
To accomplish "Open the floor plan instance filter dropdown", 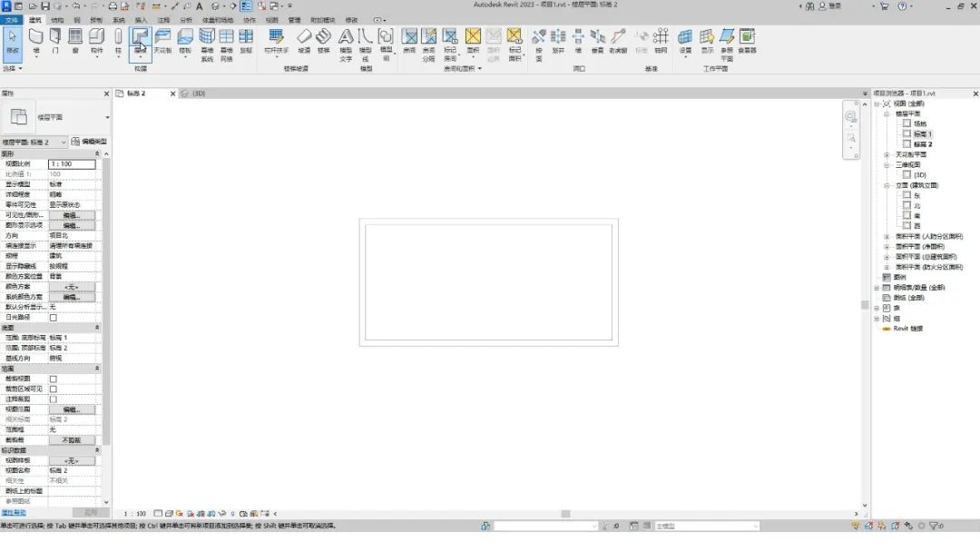I will click(x=34, y=143).
